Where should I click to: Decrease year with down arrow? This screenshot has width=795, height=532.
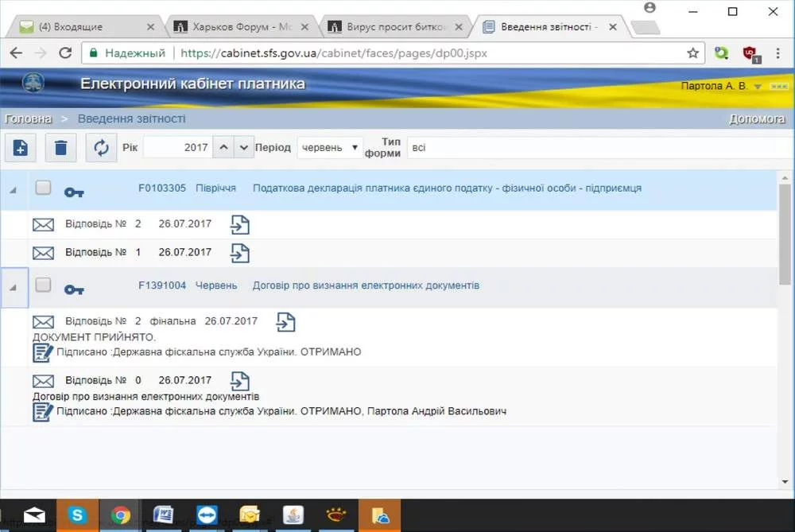[x=244, y=148]
